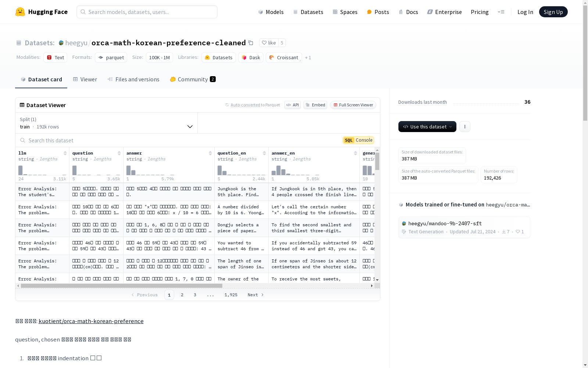Go to Datasets in the top navigation
Image resolution: width=588 pixels, height=368 pixels.
[308, 12]
